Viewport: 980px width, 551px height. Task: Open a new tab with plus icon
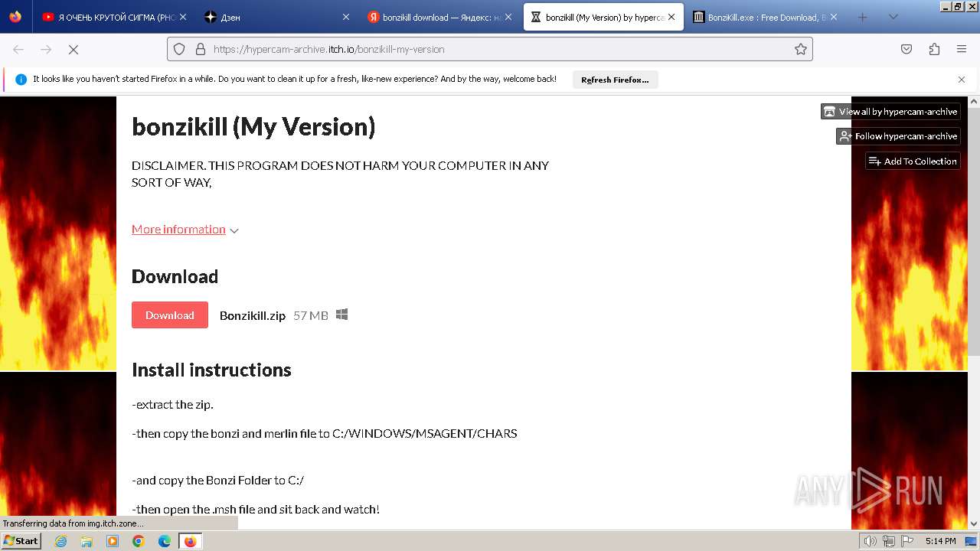coord(862,17)
